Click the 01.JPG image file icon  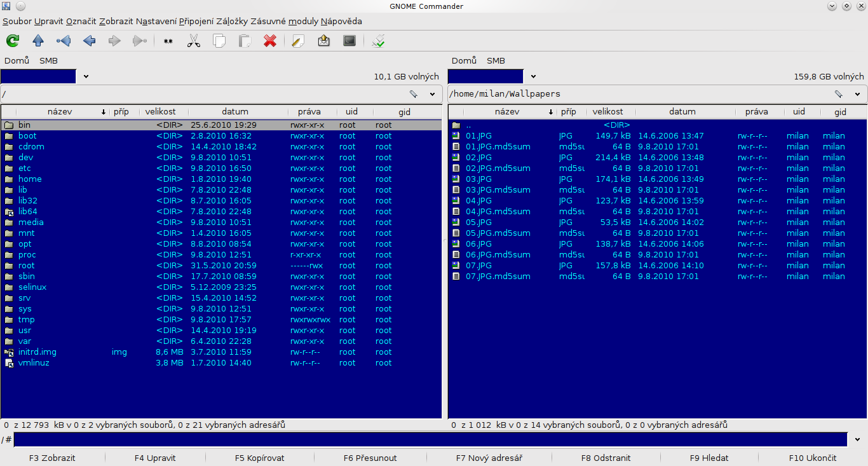[456, 136]
